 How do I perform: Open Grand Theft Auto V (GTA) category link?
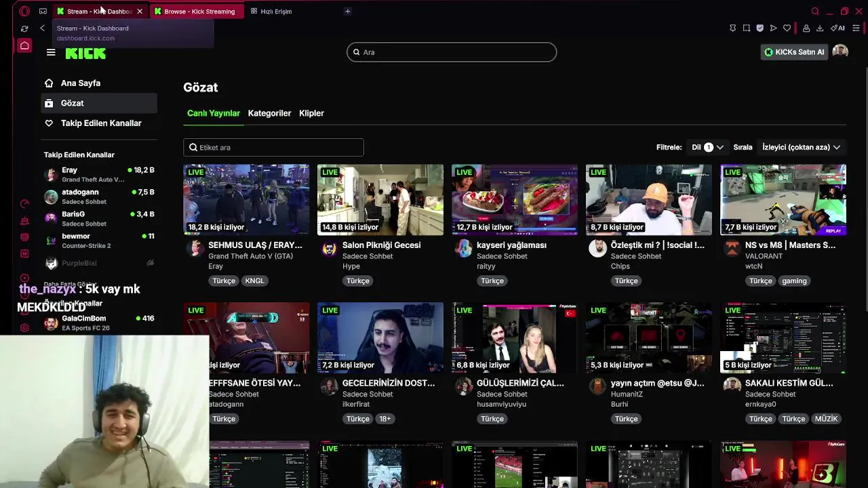251,256
